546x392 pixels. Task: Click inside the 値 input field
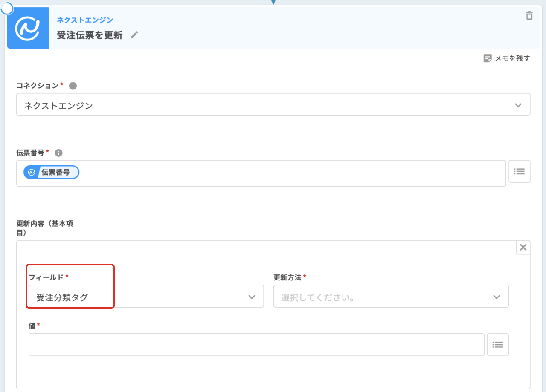[256, 344]
